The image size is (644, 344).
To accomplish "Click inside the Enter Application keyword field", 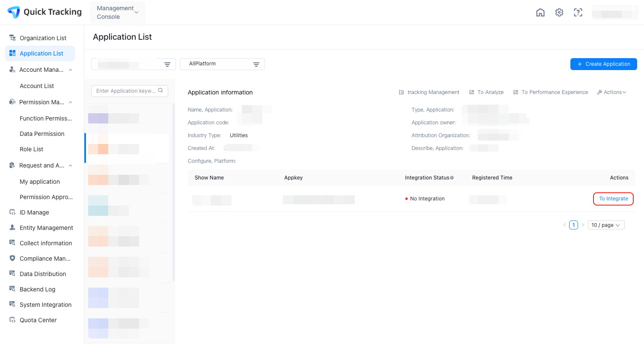I will coord(124,91).
